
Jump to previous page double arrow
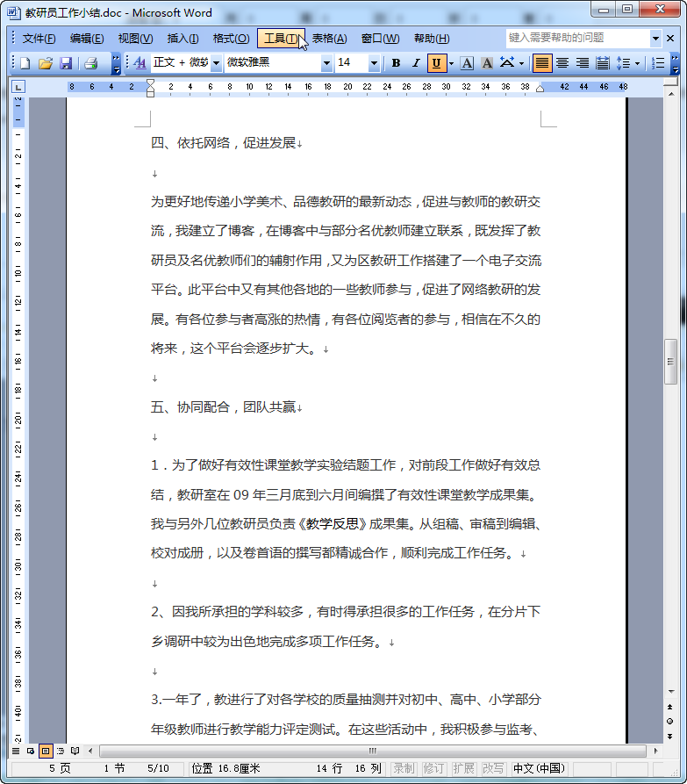pos(670,707)
